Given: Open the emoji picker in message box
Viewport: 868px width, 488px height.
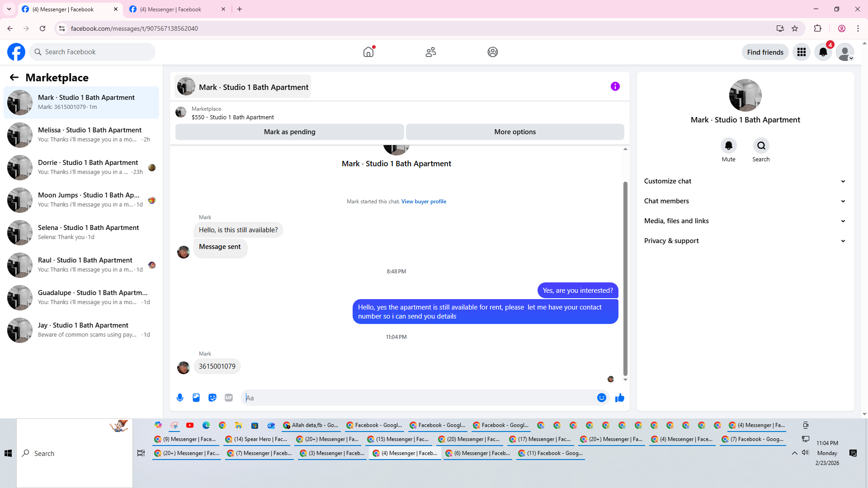Looking at the screenshot, I should pyautogui.click(x=601, y=398).
